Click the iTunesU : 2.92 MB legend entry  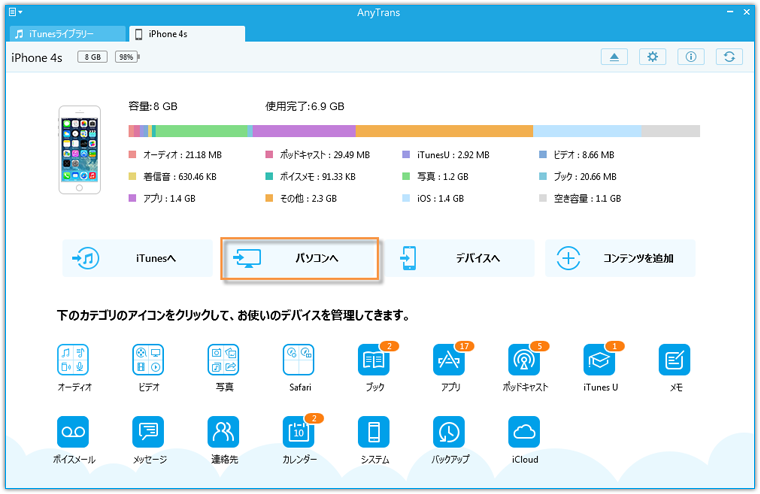[x=446, y=155]
